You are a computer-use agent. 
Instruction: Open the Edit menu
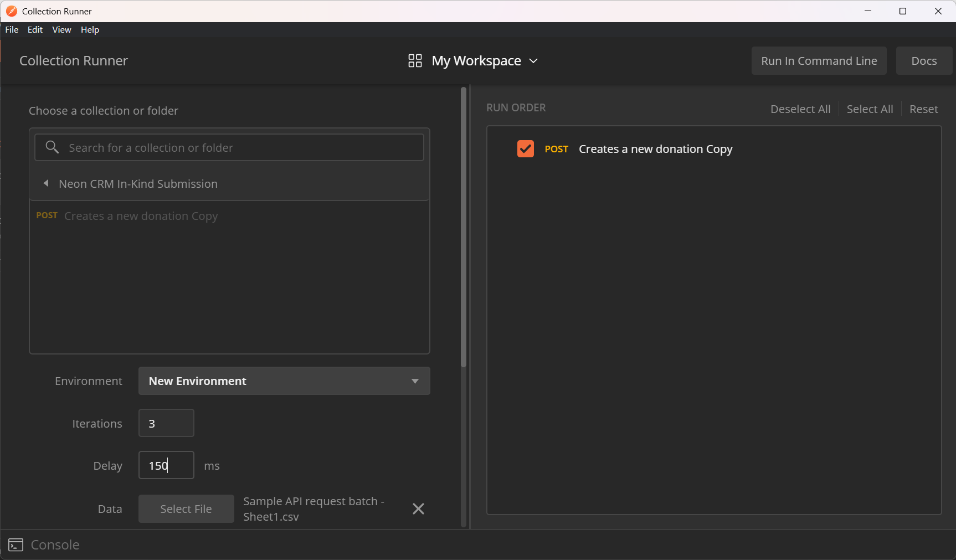[x=35, y=30]
